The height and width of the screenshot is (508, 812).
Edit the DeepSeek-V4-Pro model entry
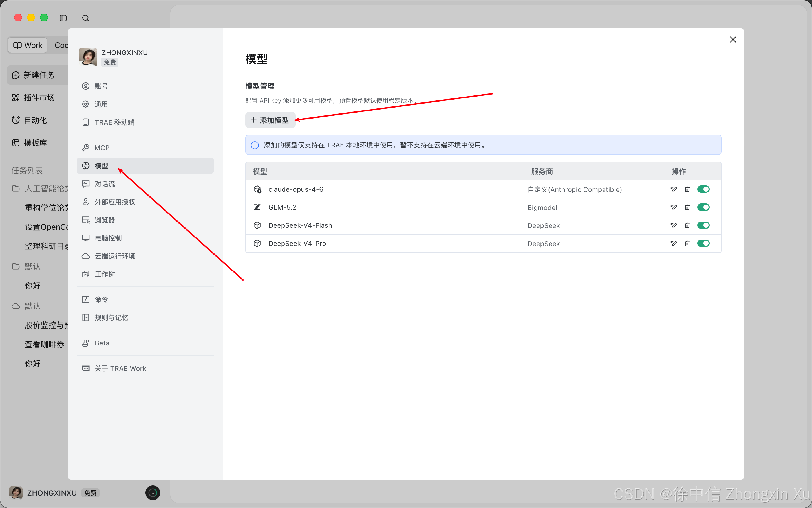pos(674,243)
